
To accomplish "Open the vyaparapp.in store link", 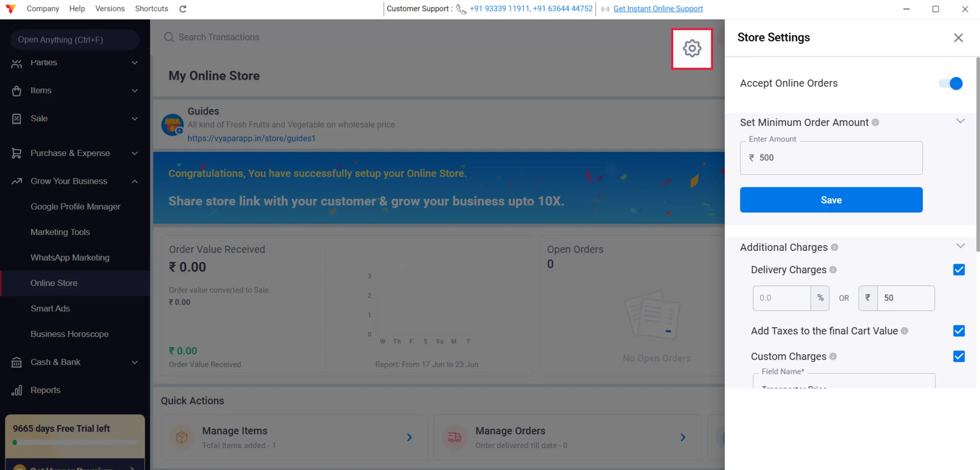I will [252, 138].
